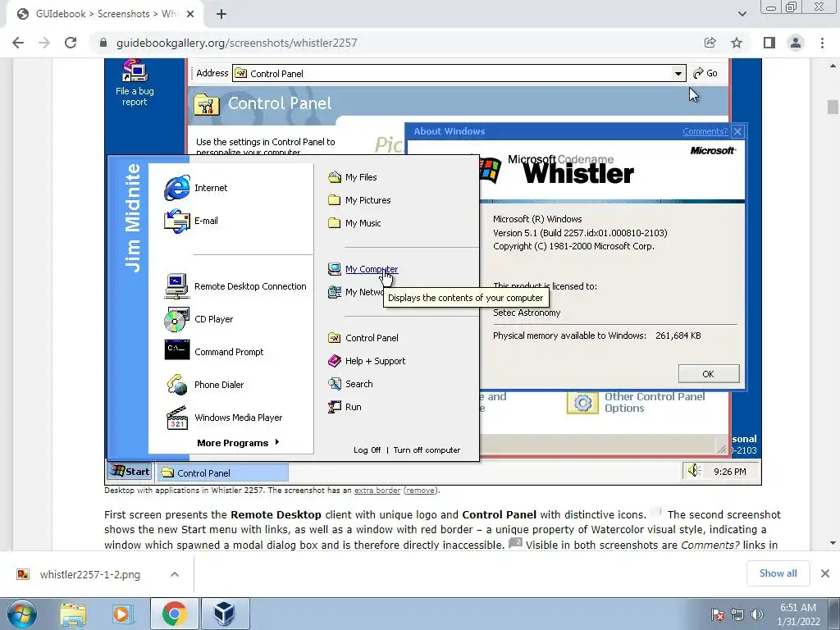This screenshot has width=840, height=630.
Task: Open a new browser tab
Action: [221, 15]
